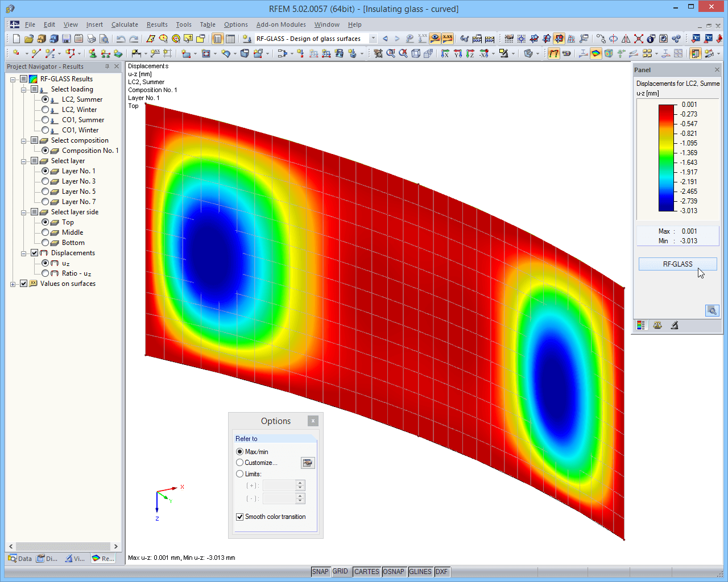Toggle colored surface results icon
Image resolution: width=728 pixels, height=582 pixels.
596,53
